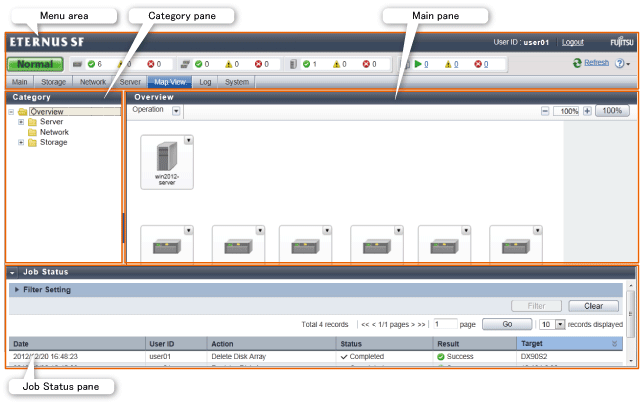Open the Log tab
The image size is (640, 405).
[x=205, y=82]
